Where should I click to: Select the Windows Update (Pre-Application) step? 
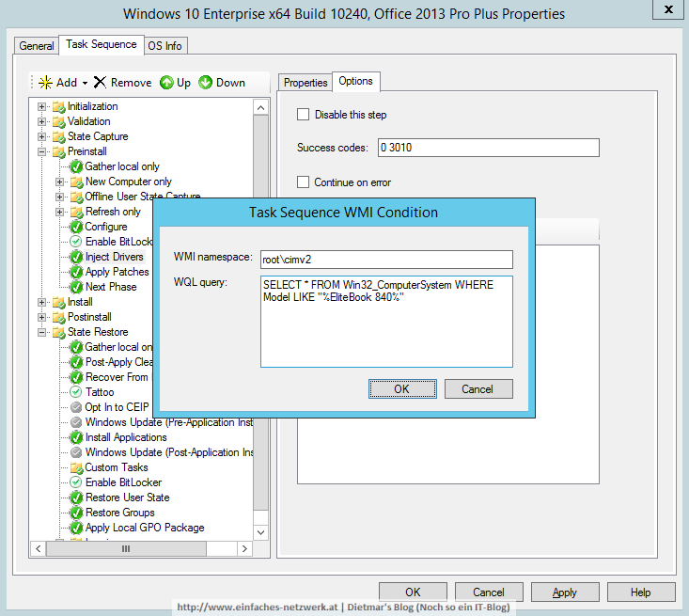coord(169,422)
